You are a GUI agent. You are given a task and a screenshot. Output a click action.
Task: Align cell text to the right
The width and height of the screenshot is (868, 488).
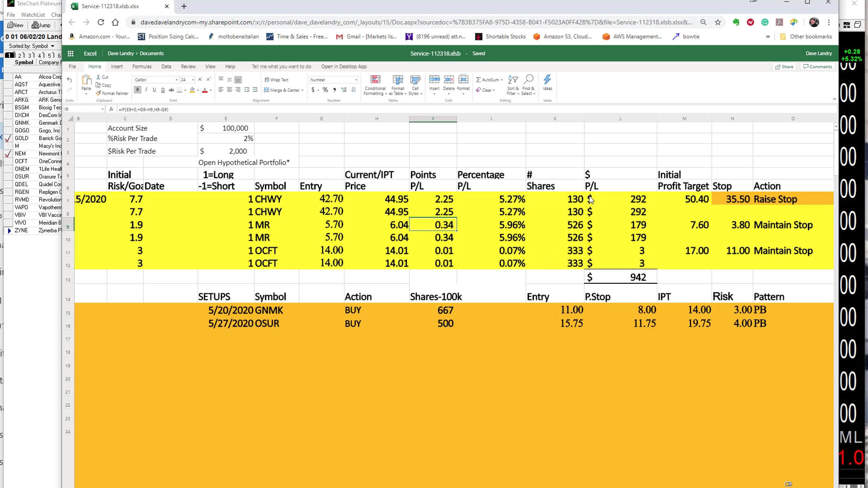click(238, 90)
